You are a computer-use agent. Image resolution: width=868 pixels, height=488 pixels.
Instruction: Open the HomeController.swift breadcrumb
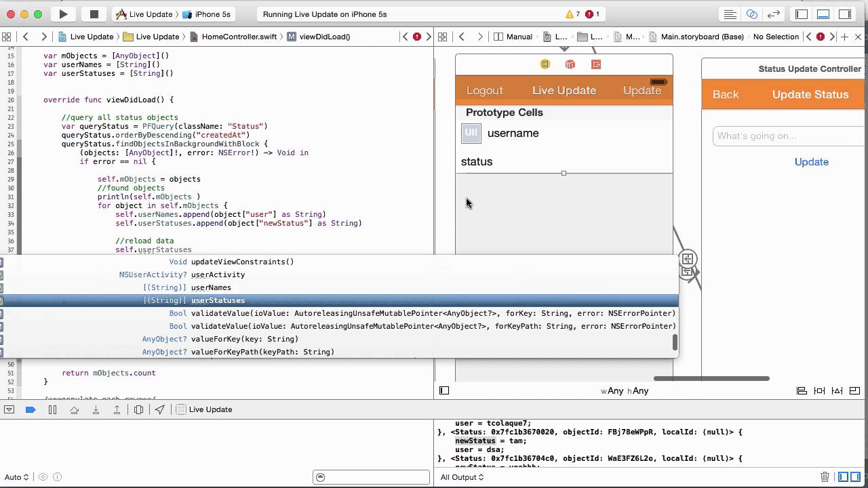click(x=233, y=37)
